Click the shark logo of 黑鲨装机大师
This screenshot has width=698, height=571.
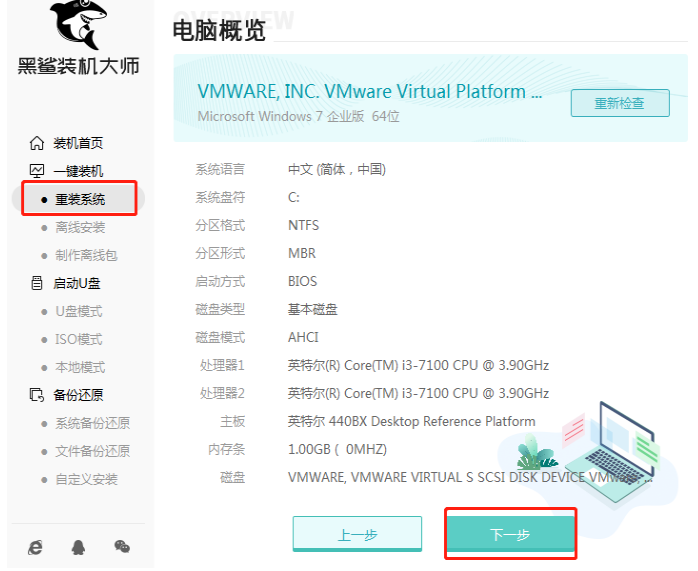[x=77, y=25]
